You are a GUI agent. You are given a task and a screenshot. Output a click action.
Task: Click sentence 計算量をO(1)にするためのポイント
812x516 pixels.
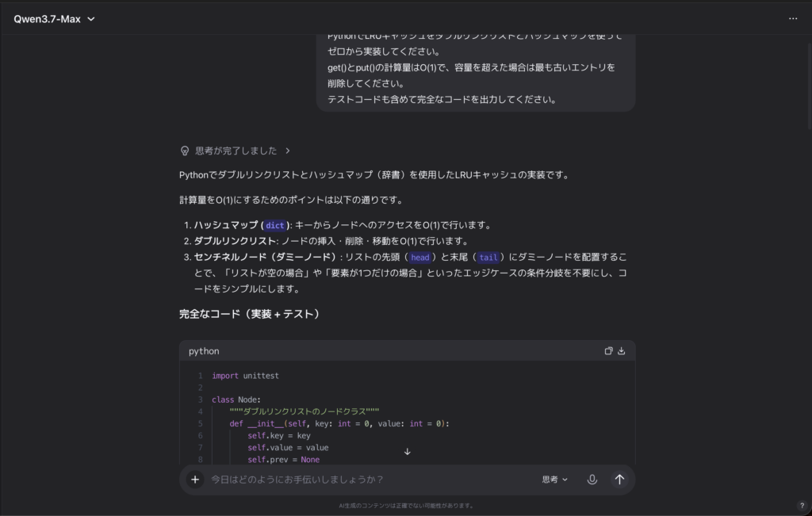coord(292,200)
